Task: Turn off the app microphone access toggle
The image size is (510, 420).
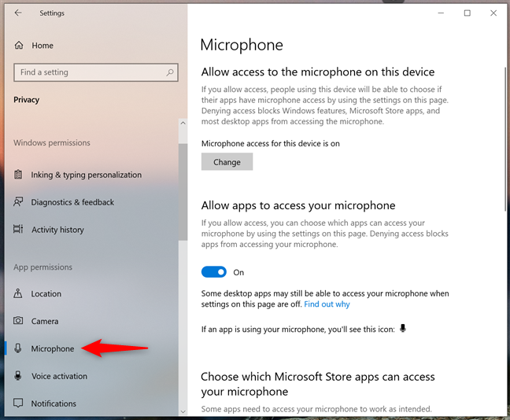Action: pos(214,272)
